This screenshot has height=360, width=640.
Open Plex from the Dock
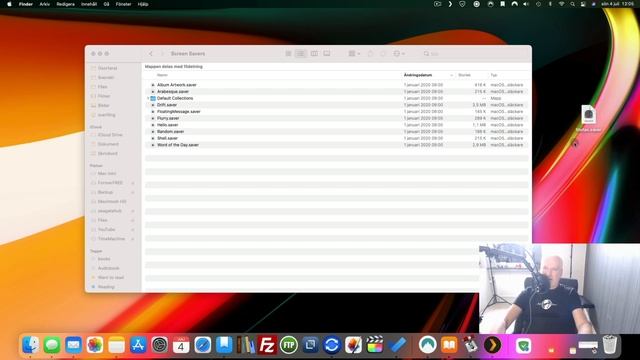[492, 345]
